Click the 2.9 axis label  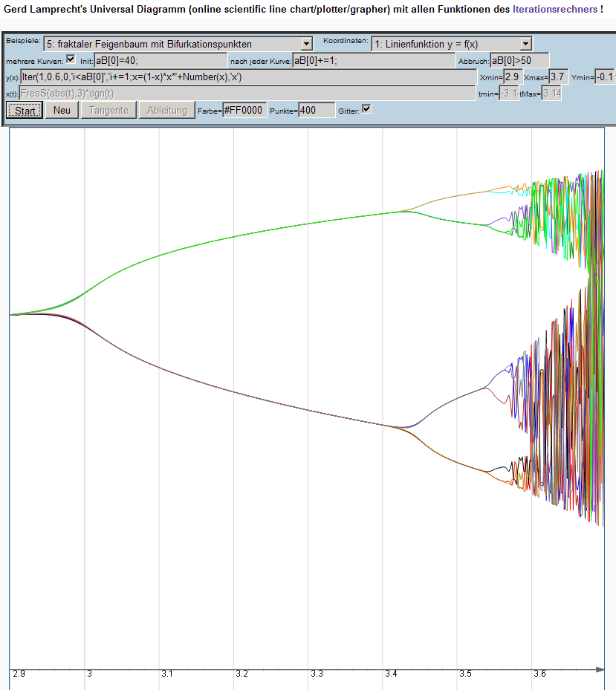19,674
